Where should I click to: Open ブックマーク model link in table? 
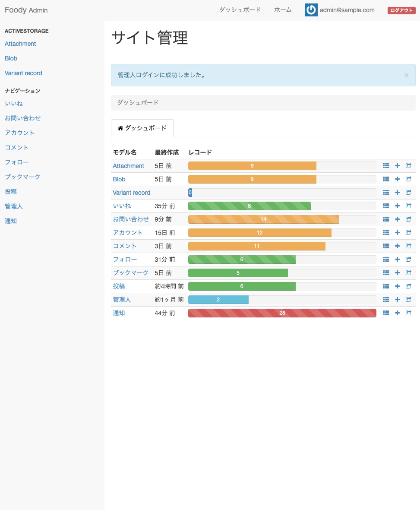(130, 273)
